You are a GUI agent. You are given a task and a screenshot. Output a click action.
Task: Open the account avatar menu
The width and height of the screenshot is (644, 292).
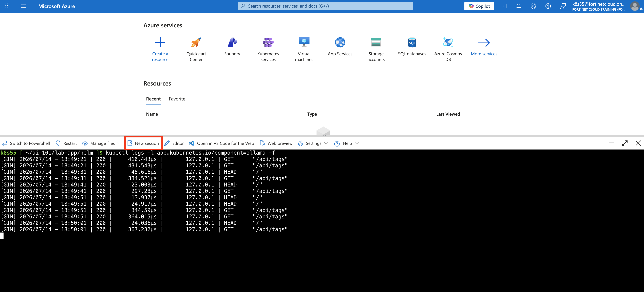pyautogui.click(x=635, y=6)
